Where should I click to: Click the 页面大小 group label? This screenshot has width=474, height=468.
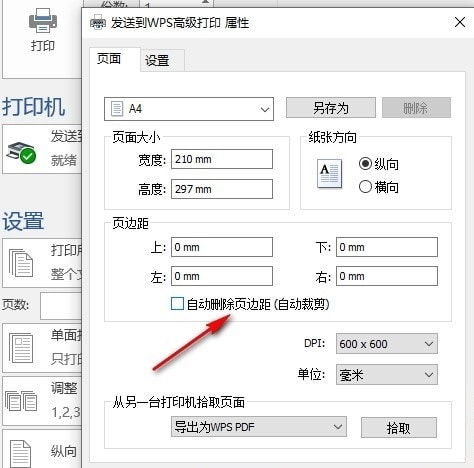pos(136,137)
